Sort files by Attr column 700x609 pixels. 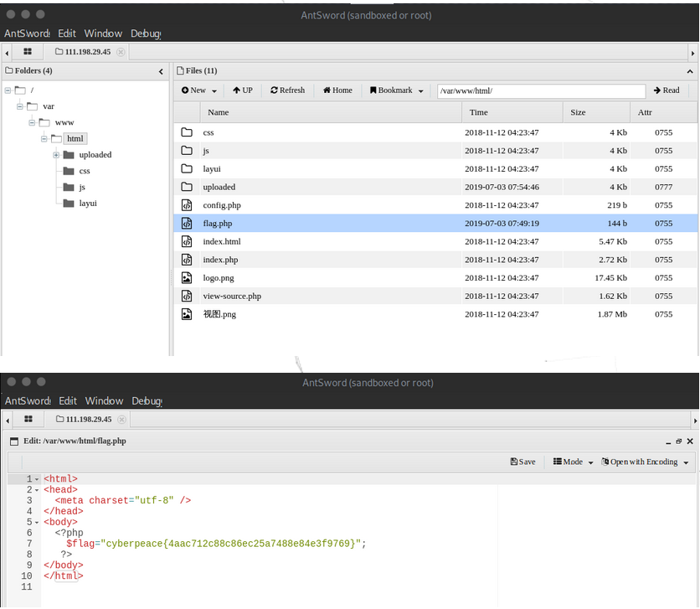point(663,112)
